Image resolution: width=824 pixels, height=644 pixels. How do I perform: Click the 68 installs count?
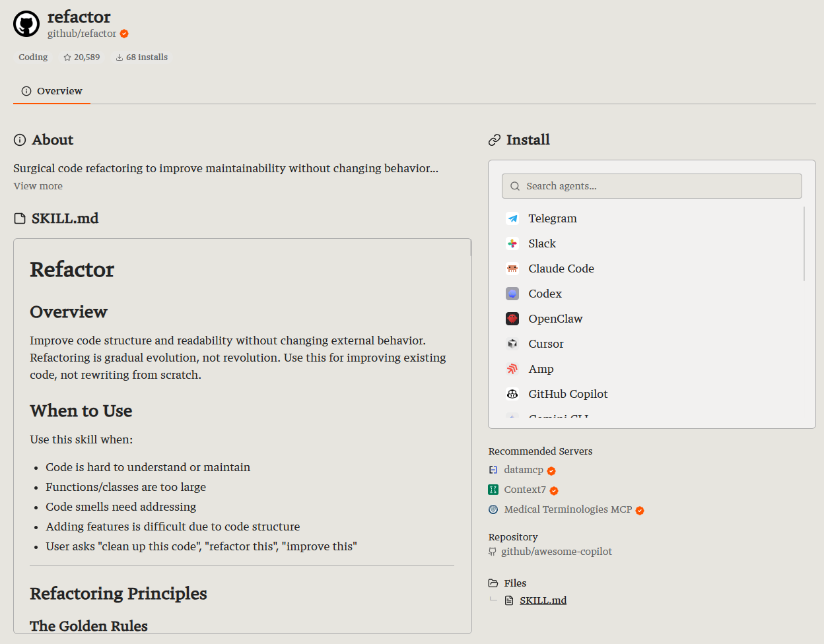point(147,57)
